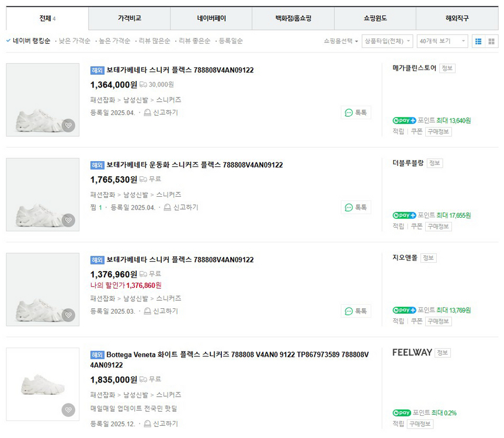This screenshot has height=438, width=504.
Task: Open 톡톡 chat for 메가클린스토어 listing
Action: tap(356, 113)
